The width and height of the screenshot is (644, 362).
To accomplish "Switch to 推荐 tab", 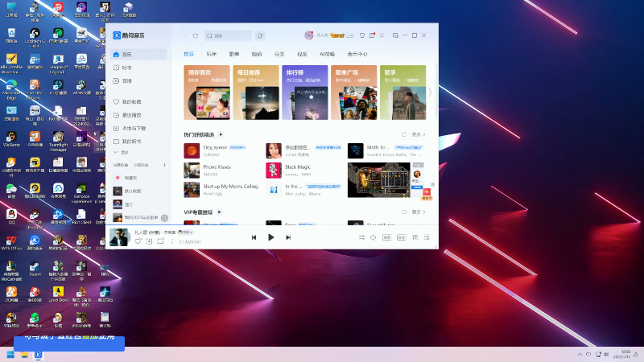I will tap(188, 54).
